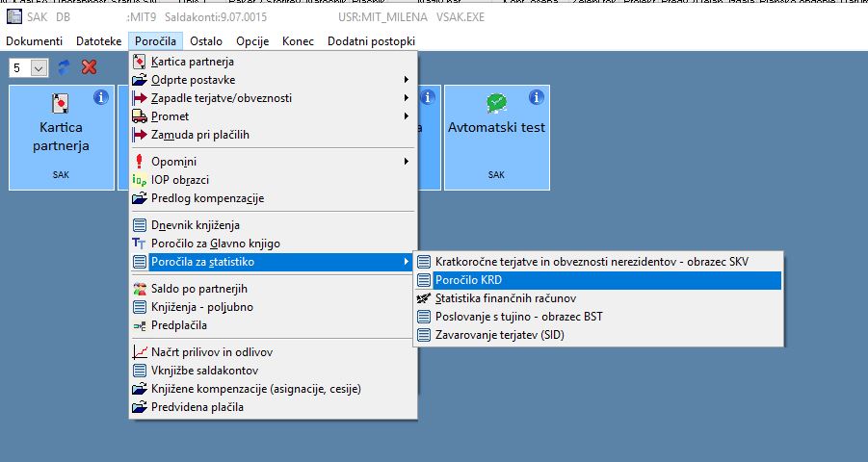Open the Dodatni postopki menu

click(371, 41)
